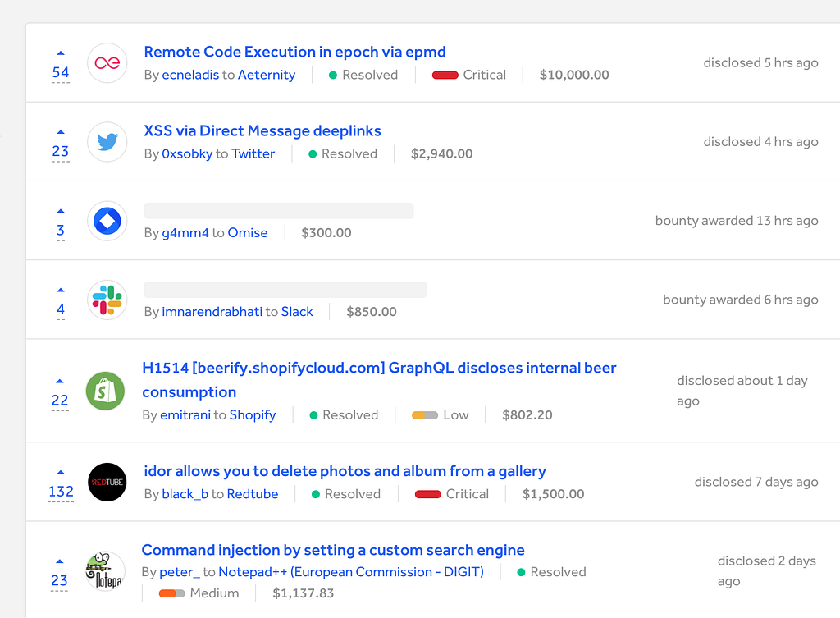This screenshot has height=618, width=840.
Task: Open 'Remote Code Execution in epoch via epmd'
Action: pyautogui.click(x=294, y=52)
